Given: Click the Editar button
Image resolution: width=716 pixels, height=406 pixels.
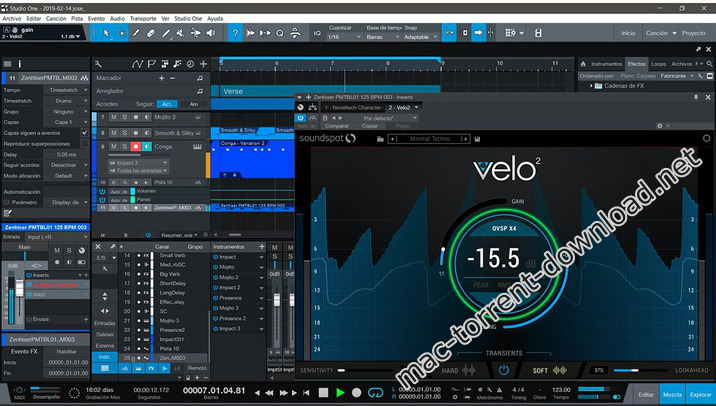Looking at the screenshot, I should tap(646, 395).
